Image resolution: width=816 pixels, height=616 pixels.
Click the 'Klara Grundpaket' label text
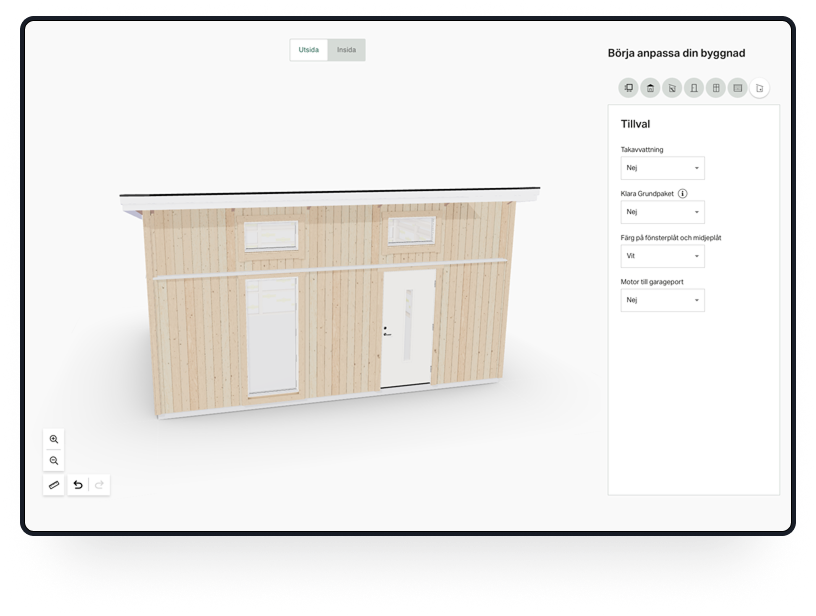(x=647, y=194)
